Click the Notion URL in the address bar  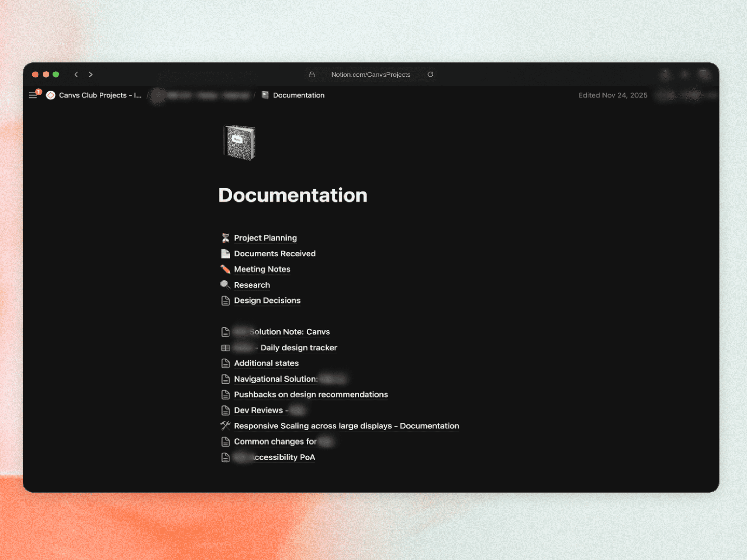(x=371, y=74)
